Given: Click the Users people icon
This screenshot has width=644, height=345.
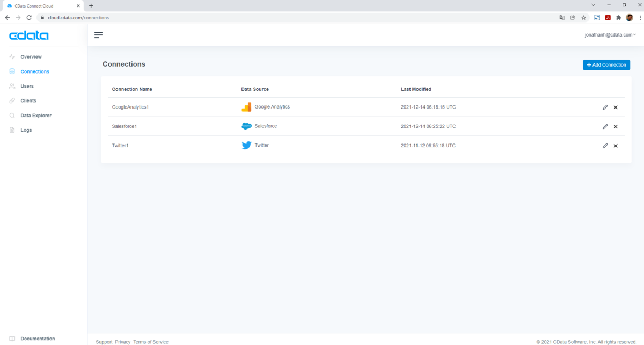Looking at the screenshot, I should tap(12, 86).
